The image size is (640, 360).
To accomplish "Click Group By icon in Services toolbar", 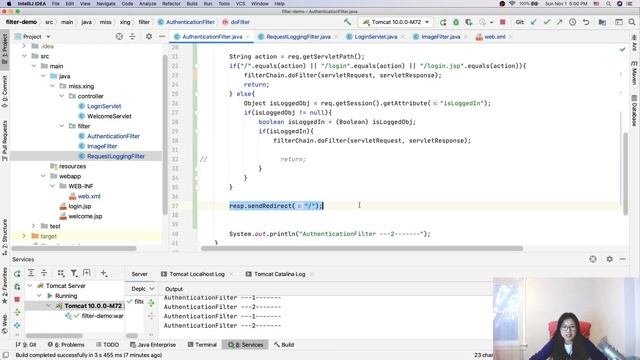I will coord(61,273).
